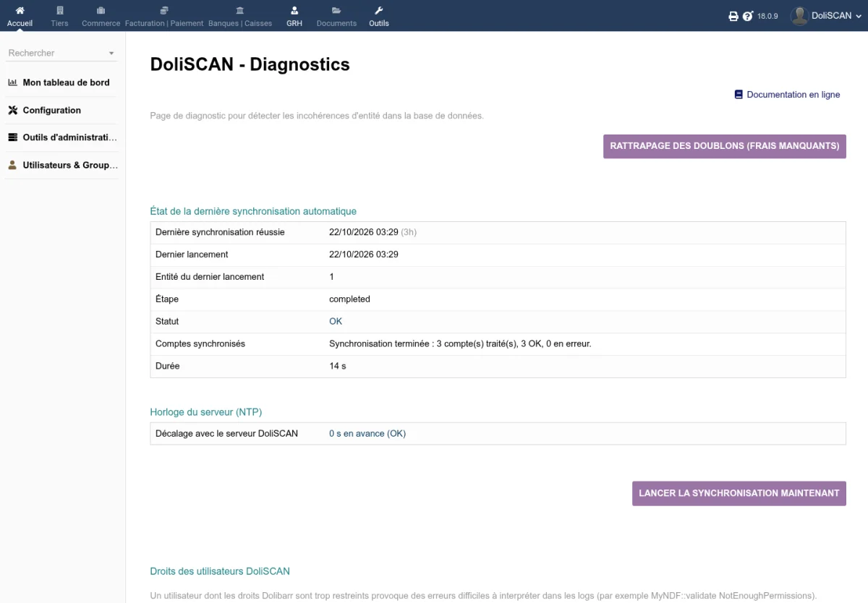Click the OK status value

click(336, 321)
